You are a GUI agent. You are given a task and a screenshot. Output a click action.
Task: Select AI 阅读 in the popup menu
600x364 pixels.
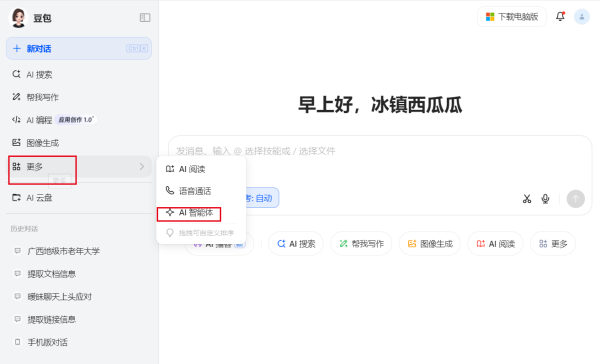[201, 169]
